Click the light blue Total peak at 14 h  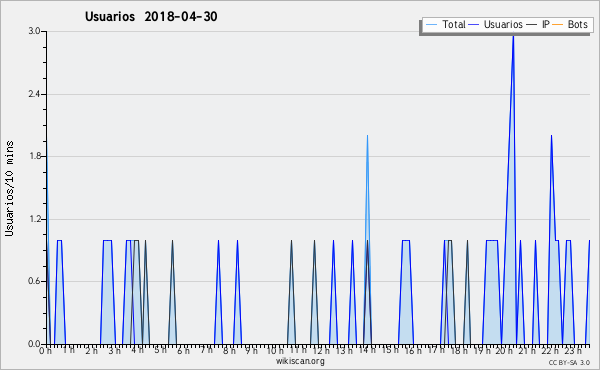click(x=367, y=136)
